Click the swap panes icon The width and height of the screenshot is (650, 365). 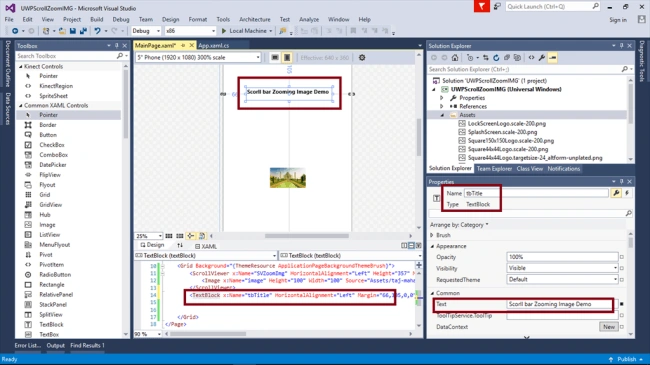[x=180, y=246]
